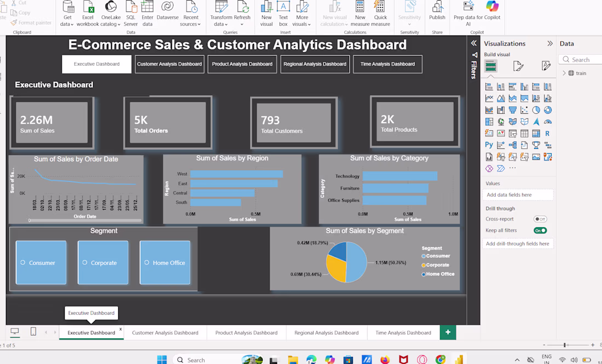Viewport: 602px width, 364px height.
Task: Select Home Office segment slicer option
Action: tap(165, 263)
